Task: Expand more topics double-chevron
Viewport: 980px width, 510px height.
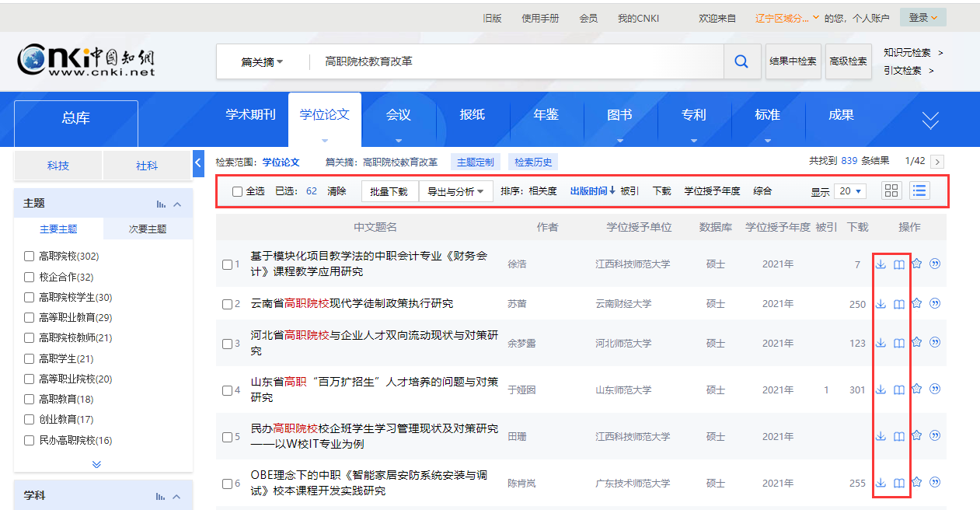Action: pos(96,464)
